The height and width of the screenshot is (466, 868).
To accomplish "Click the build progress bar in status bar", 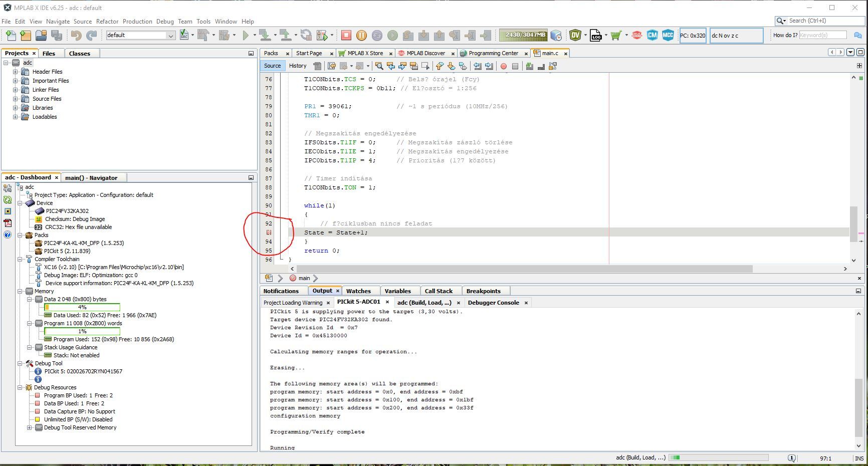I will [x=719, y=457].
